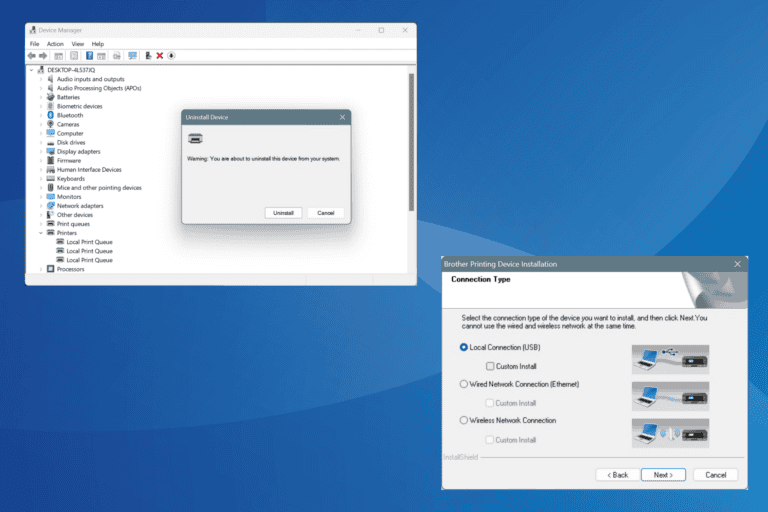Image resolution: width=768 pixels, height=512 pixels.
Task: Select the Bluetooth device category
Action: point(70,115)
